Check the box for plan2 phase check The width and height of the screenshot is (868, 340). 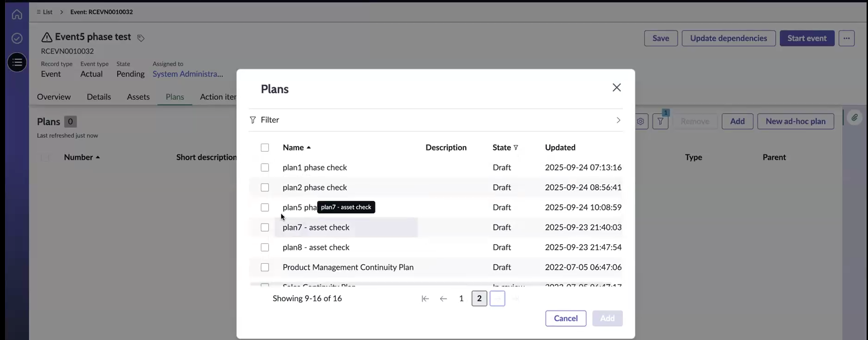265,188
